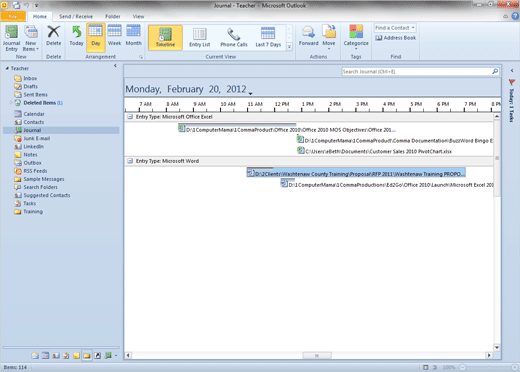520x372 pixels.
Task: Select the Last 7 Days view
Action: click(268, 37)
